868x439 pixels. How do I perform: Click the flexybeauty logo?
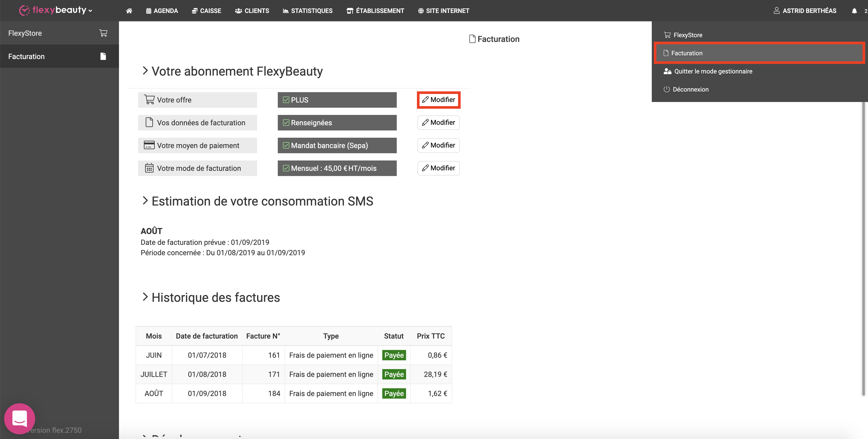(x=53, y=10)
